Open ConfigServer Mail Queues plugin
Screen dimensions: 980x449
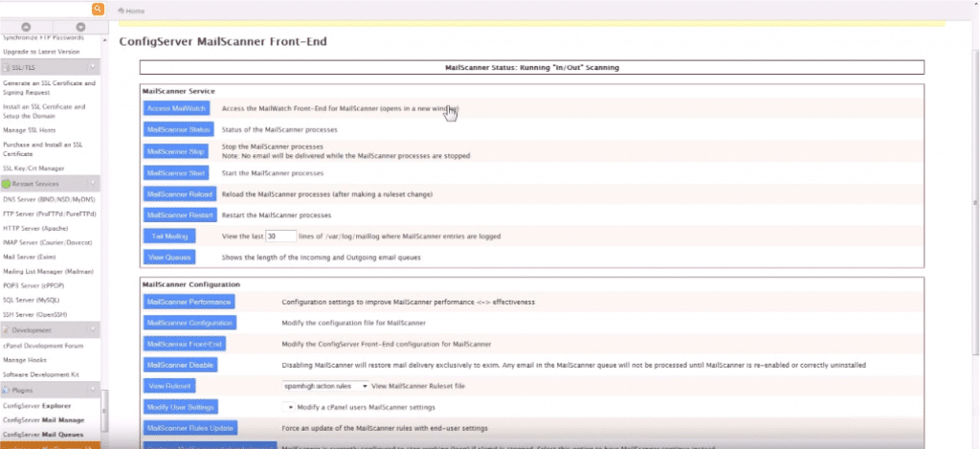click(x=43, y=434)
